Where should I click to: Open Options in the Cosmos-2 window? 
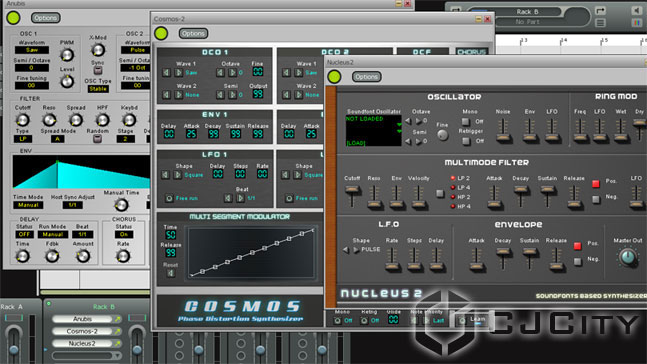pyautogui.click(x=193, y=33)
